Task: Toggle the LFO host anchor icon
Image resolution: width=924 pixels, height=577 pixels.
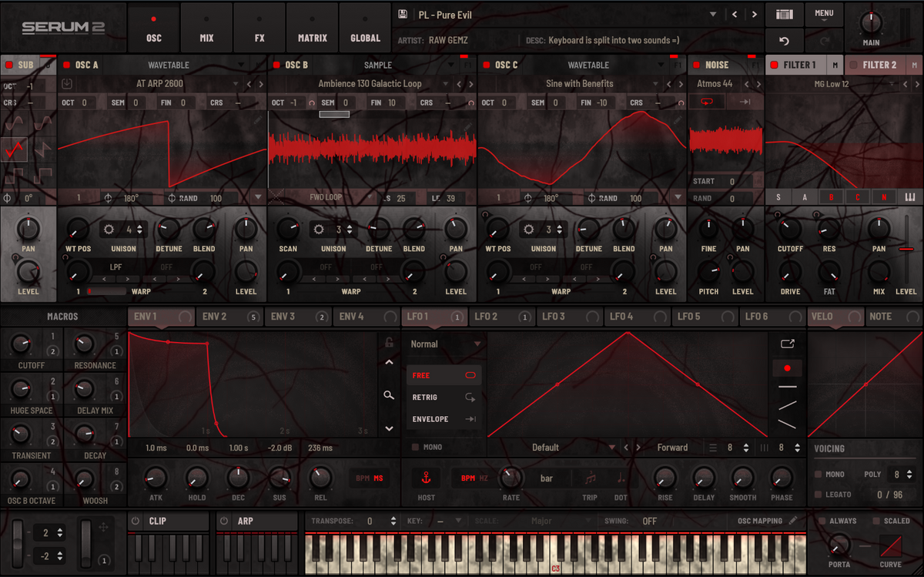Action: (426, 478)
